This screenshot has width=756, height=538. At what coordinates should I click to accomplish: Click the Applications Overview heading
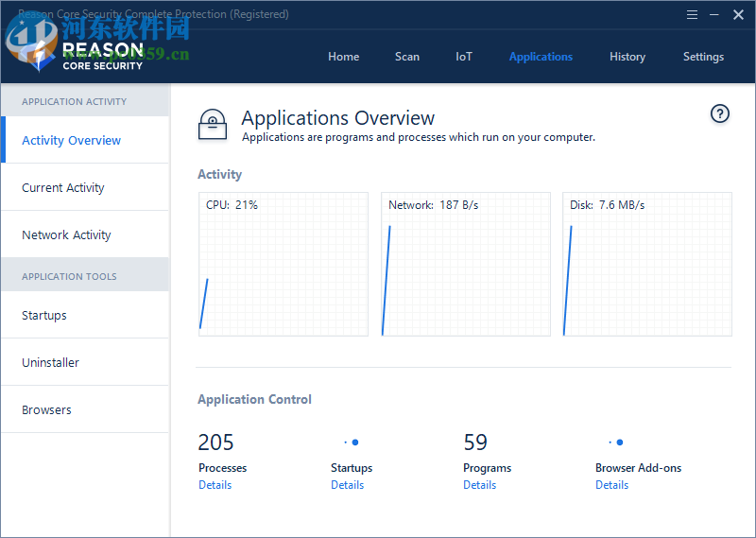(x=337, y=118)
